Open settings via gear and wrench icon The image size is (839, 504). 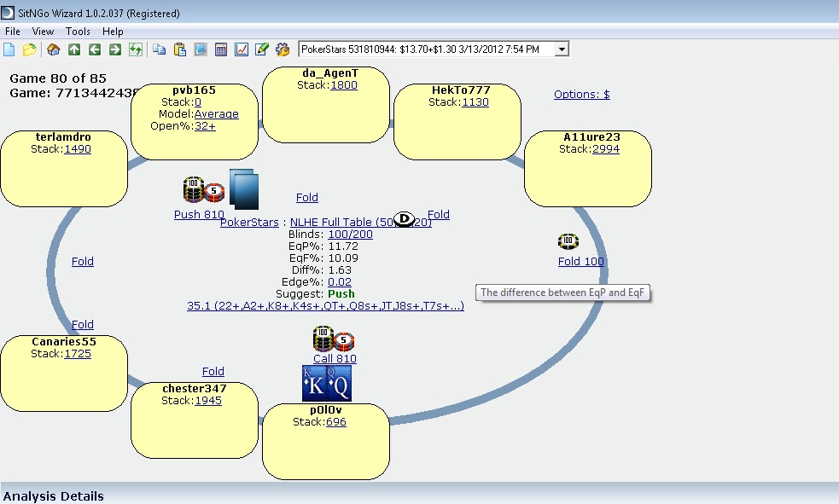pyautogui.click(x=283, y=49)
